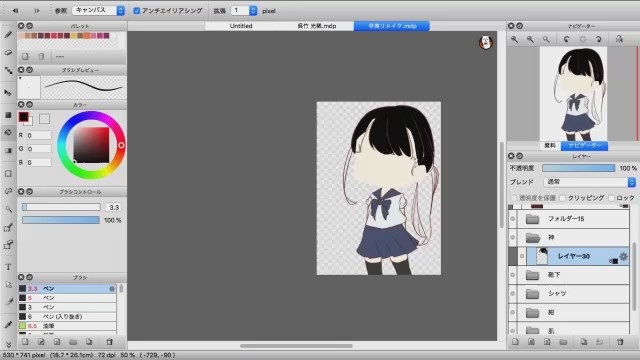Open gear settings on レイヤー30 layer
Viewport: 640px width, 360px height.
pos(623,256)
